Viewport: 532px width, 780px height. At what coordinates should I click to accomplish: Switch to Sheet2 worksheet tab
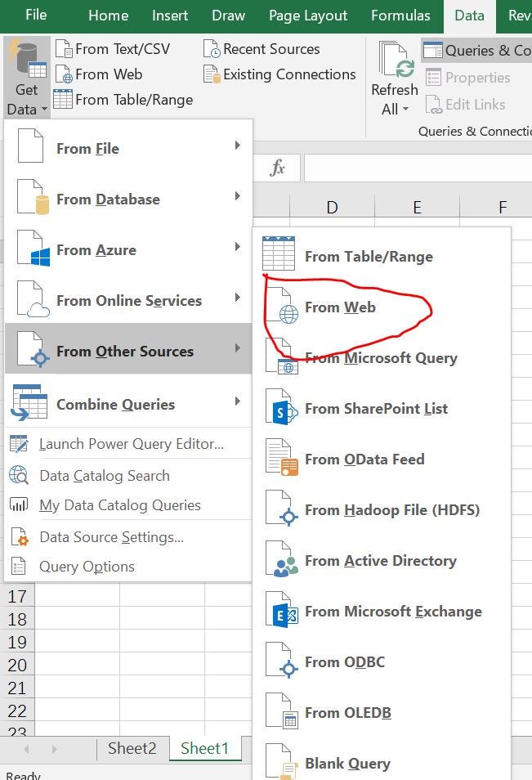[x=132, y=748]
